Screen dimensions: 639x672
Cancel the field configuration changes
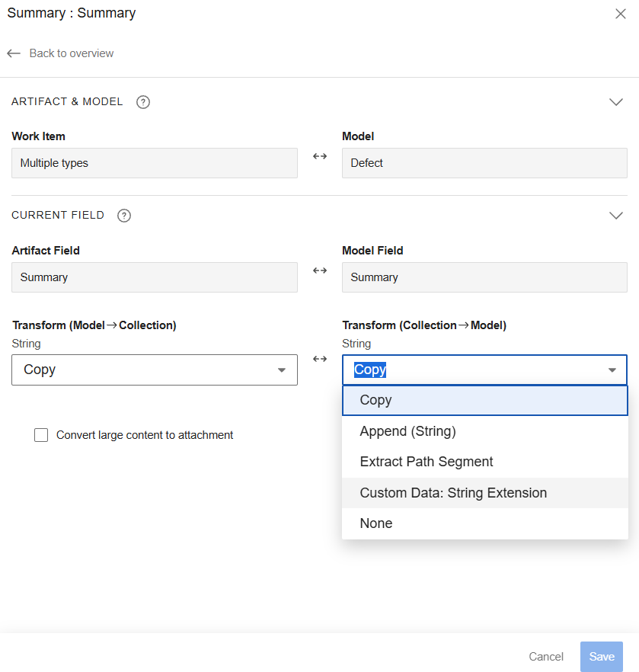pos(546,657)
